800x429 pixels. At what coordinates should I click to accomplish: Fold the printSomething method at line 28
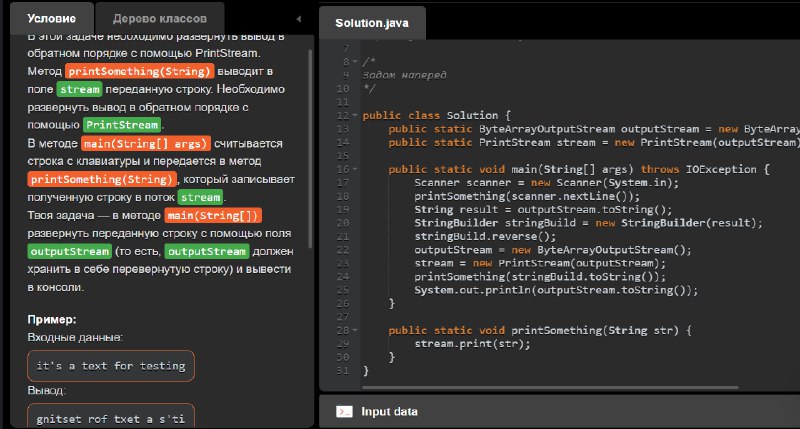[355, 330]
